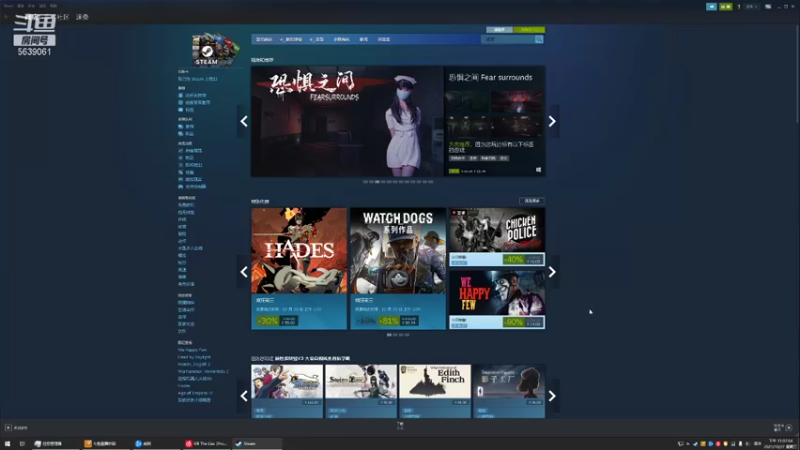Click the add game plus icon bottom left
800x450 pixels.
(8, 428)
